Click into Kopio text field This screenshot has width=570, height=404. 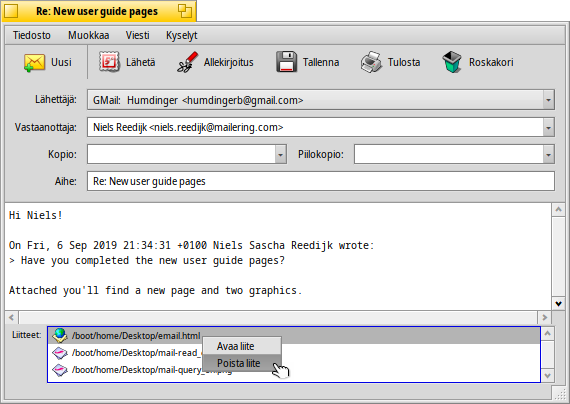pos(181,154)
